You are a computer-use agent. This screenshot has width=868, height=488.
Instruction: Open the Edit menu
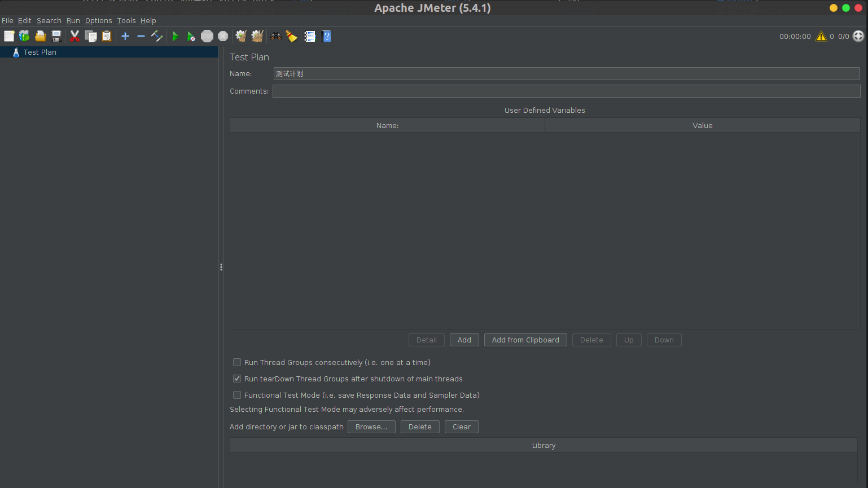click(25, 21)
